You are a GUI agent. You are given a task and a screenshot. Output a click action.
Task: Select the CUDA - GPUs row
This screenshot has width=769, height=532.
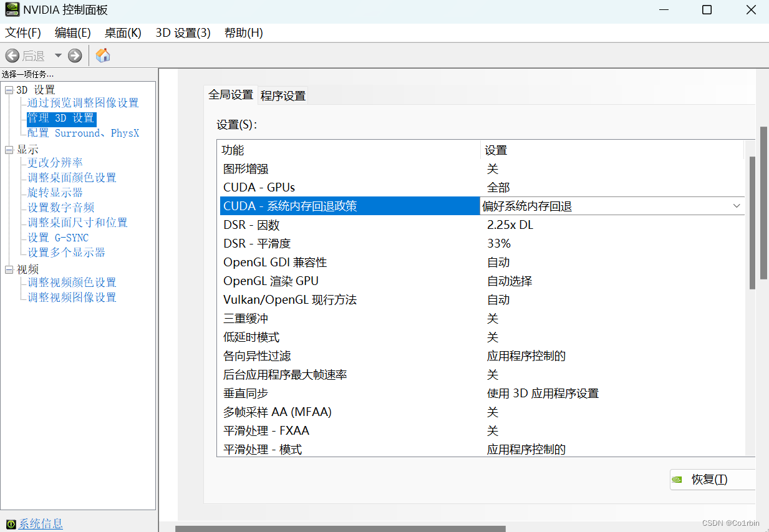481,187
